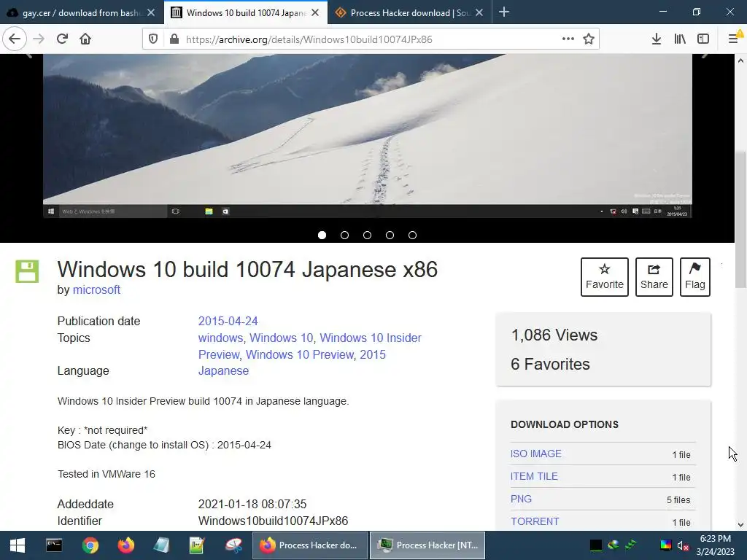Reload the current archive.org page
Screen dimensions: 747x560
[x=62, y=39]
